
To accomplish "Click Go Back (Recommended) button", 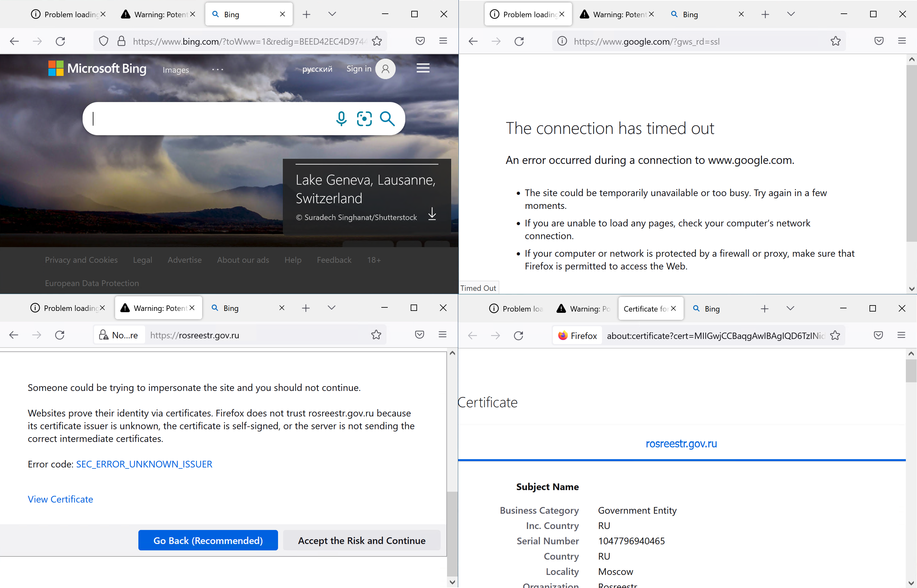I will (x=208, y=540).
